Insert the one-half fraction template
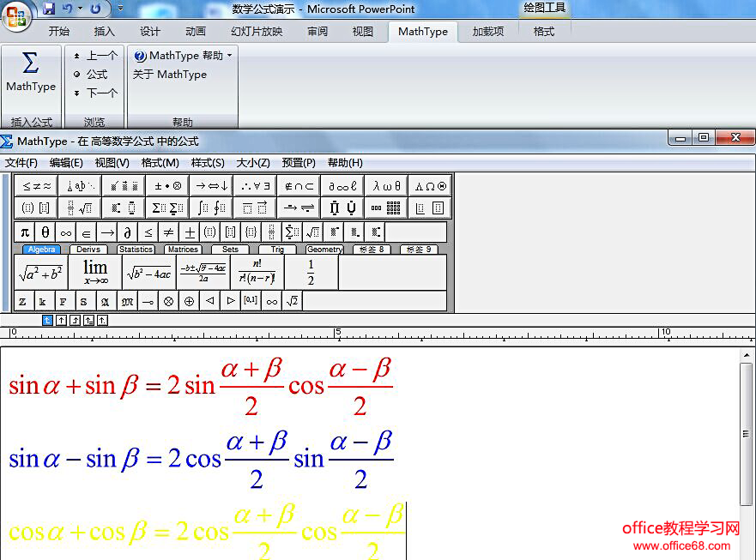The image size is (756, 560). click(x=311, y=271)
